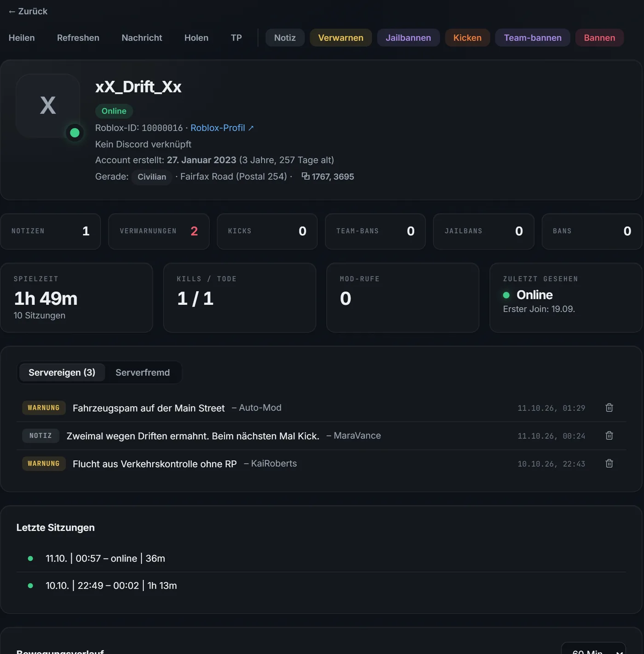
Task: Click timestamp 10.10.26, 22:43
Action: pos(552,464)
